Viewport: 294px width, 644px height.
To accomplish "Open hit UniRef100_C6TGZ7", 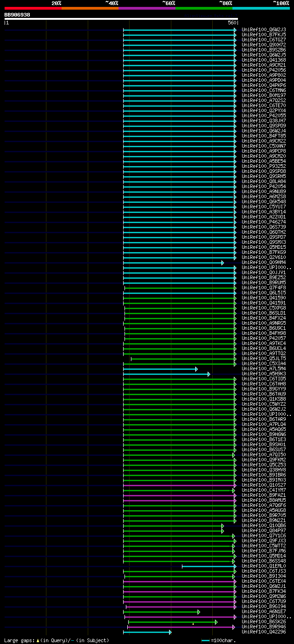I will pyautogui.click(x=264, y=40).
